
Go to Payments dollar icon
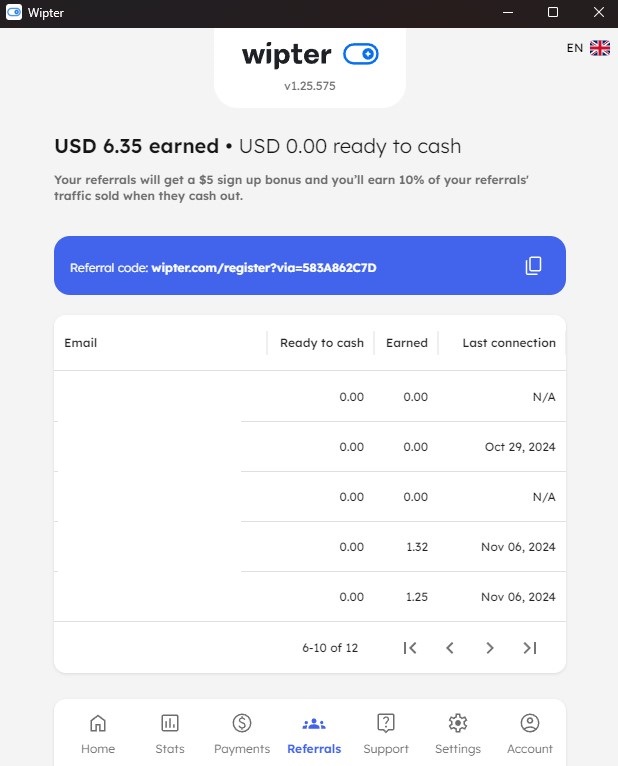point(242,723)
